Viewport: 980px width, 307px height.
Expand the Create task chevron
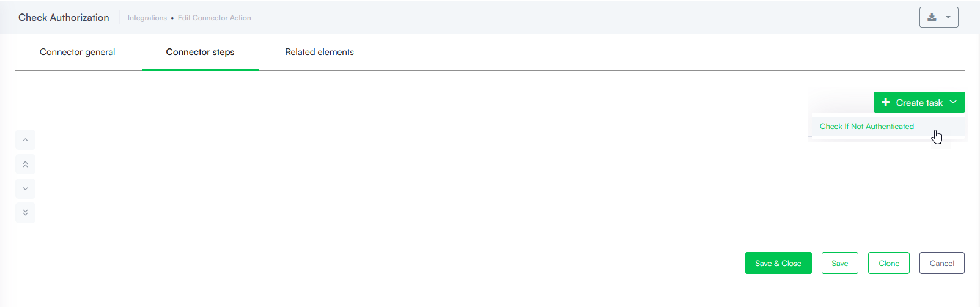953,102
